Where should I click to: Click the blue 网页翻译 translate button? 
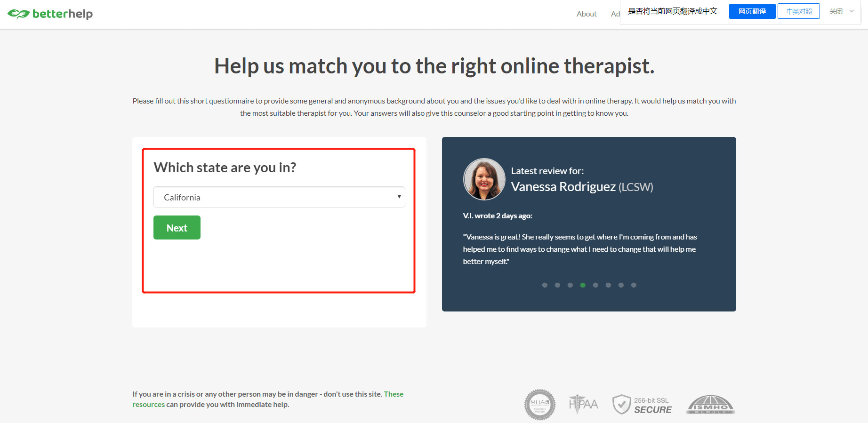(x=752, y=11)
